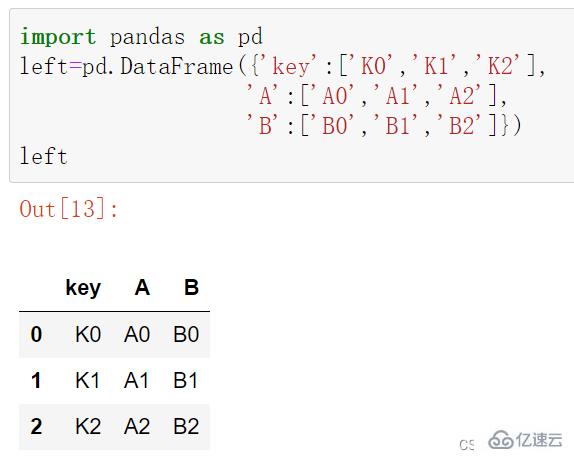
Task: Click the 亿速云 cloud logo watermark
Action: 526,440
